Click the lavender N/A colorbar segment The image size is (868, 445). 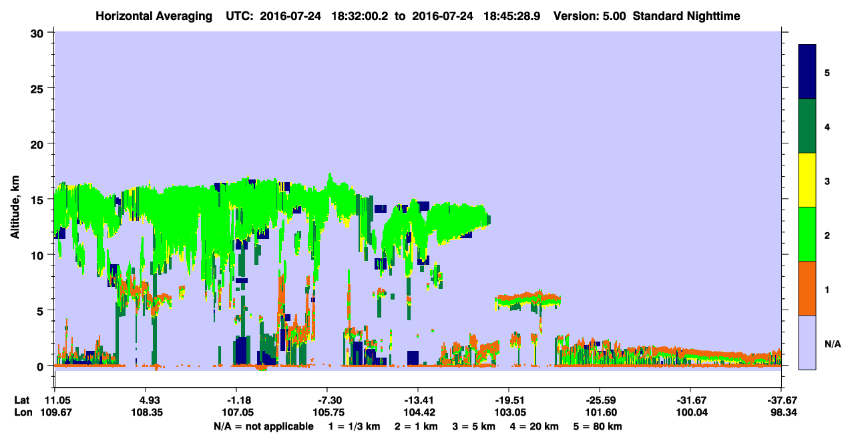807,342
